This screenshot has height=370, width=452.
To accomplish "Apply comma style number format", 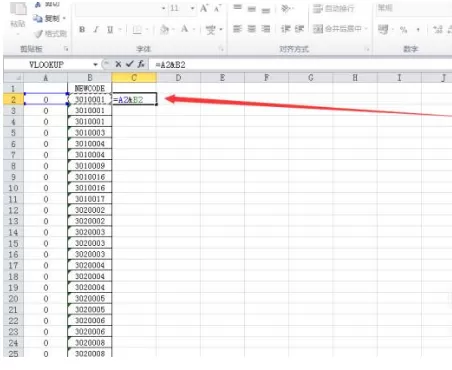I will [418, 30].
